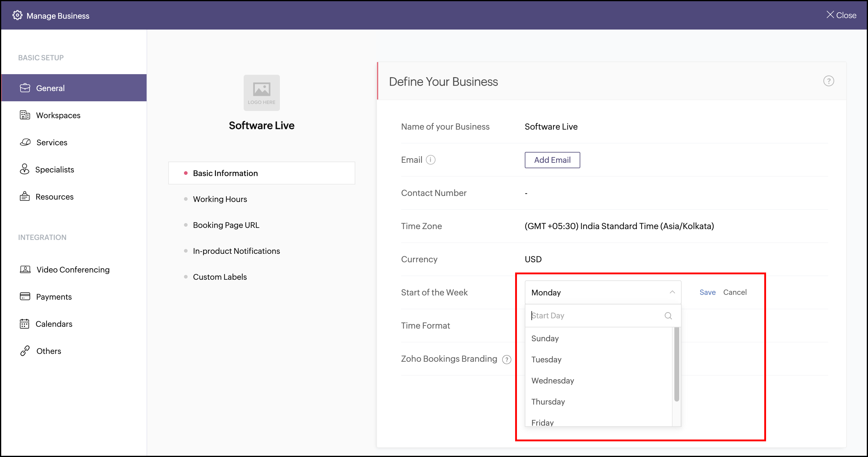Choose Wednesday as start of week
868x457 pixels.
(x=553, y=380)
